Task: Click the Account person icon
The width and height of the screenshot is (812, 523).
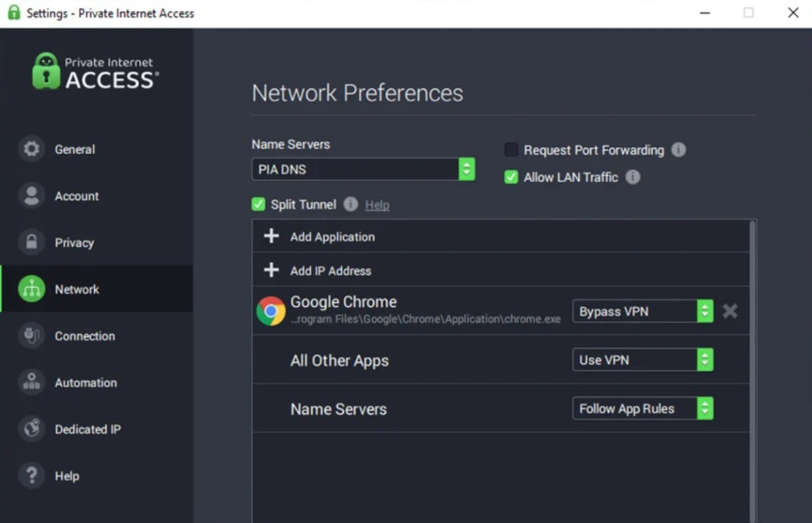Action: coord(31,196)
